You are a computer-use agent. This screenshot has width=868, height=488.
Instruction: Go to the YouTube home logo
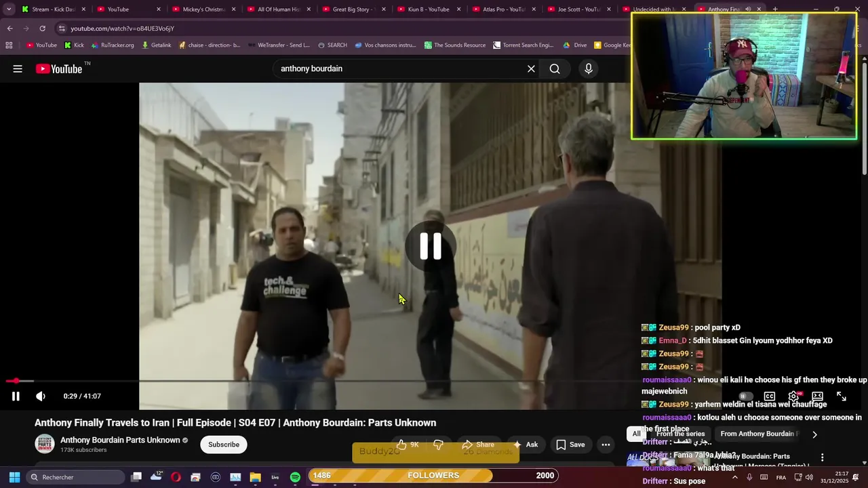pos(59,68)
